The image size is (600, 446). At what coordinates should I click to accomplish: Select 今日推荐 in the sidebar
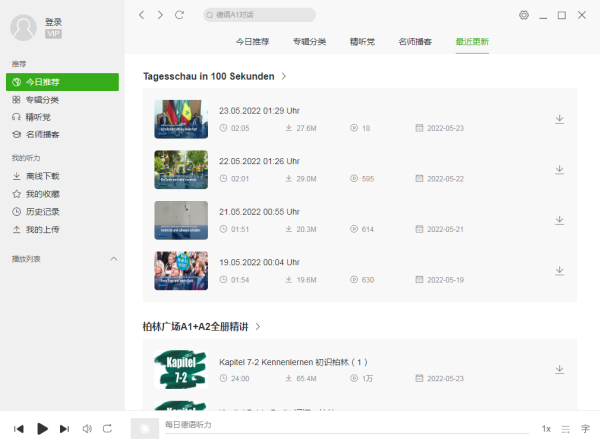point(62,82)
